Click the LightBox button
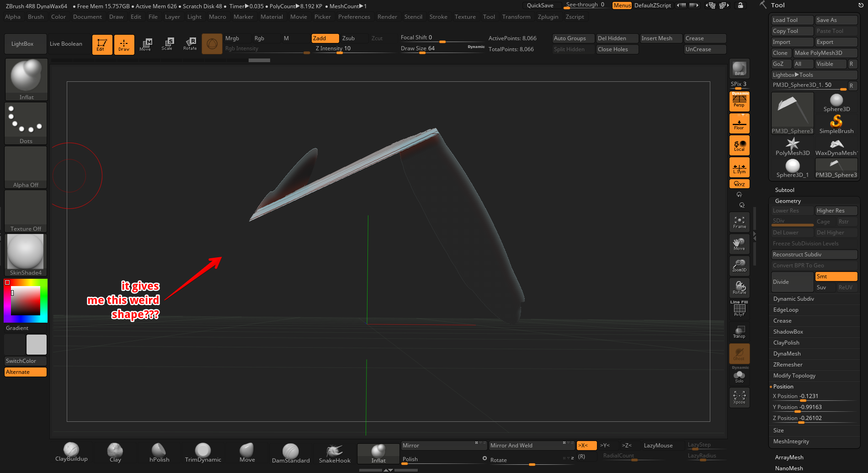The height and width of the screenshot is (473, 868). click(26, 44)
